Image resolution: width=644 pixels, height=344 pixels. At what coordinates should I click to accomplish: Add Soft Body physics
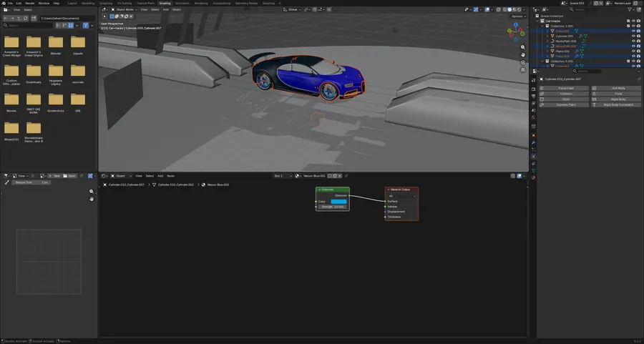616,88
